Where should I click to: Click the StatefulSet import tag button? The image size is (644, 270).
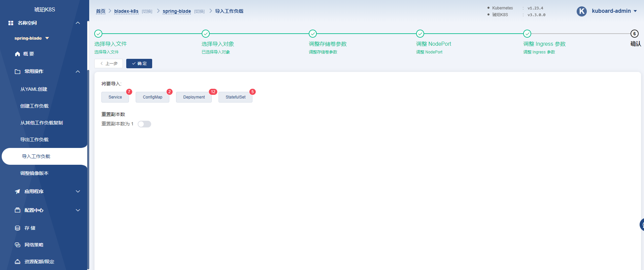point(235,97)
